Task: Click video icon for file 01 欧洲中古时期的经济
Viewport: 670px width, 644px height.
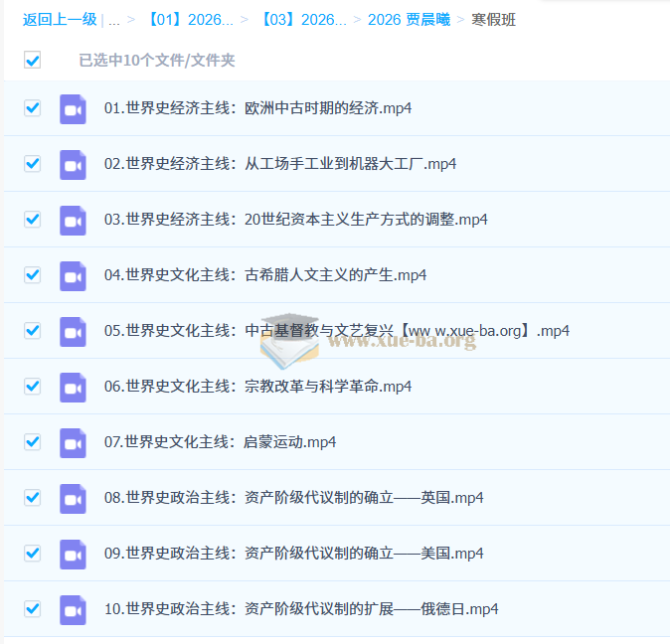Action: tap(73, 108)
